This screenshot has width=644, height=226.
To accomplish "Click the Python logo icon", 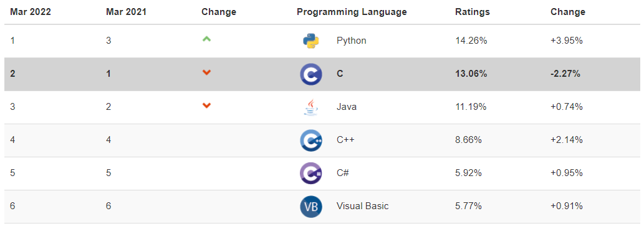I will click(311, 41).
